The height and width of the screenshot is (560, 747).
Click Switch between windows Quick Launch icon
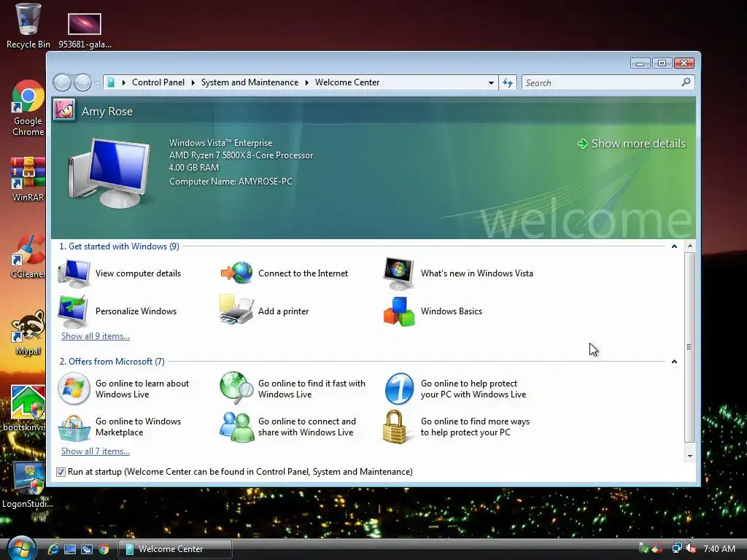(x=87, y=550)
